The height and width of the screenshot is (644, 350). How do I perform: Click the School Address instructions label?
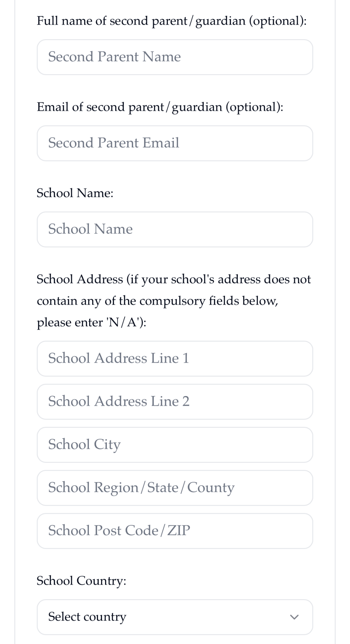174,279
